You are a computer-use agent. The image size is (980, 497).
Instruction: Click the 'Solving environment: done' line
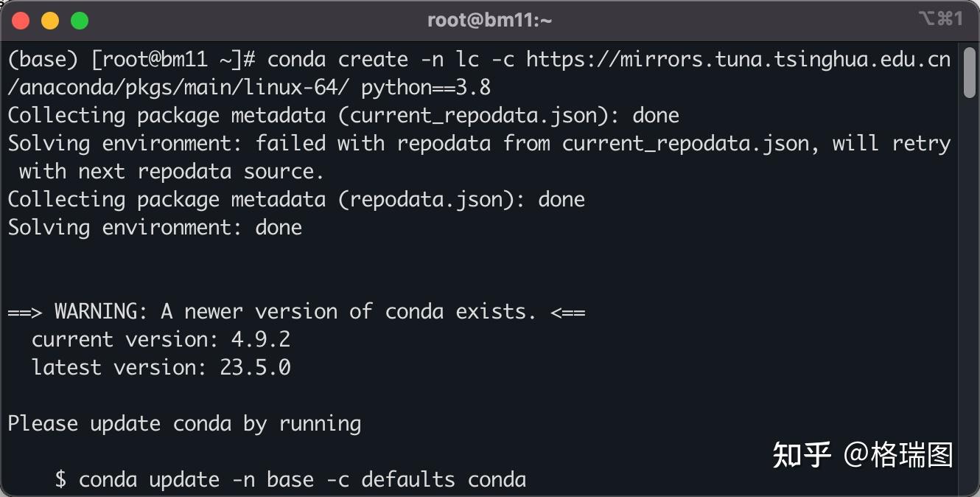(155, 228)
